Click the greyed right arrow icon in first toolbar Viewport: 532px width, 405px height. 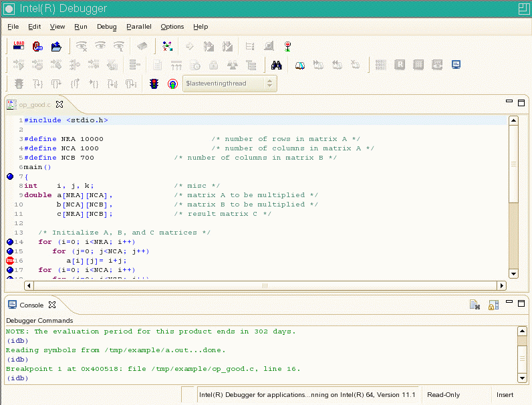pos(190,46)
